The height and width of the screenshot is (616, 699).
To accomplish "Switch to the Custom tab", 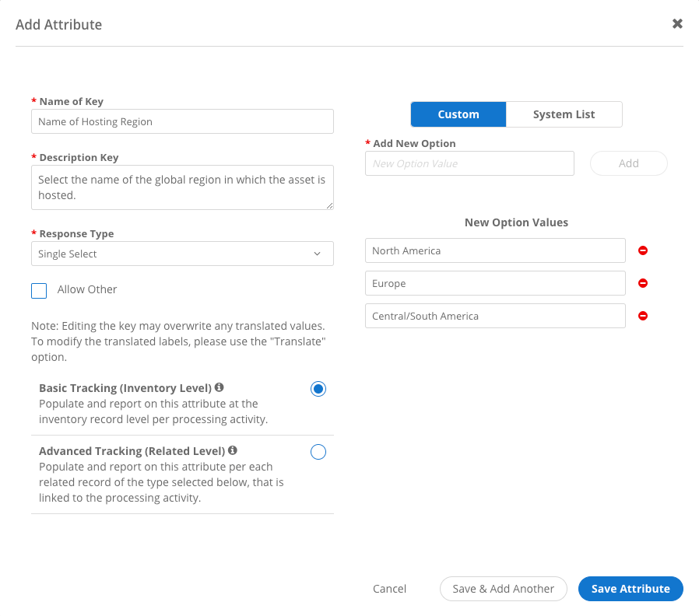I will pos(458,114).
